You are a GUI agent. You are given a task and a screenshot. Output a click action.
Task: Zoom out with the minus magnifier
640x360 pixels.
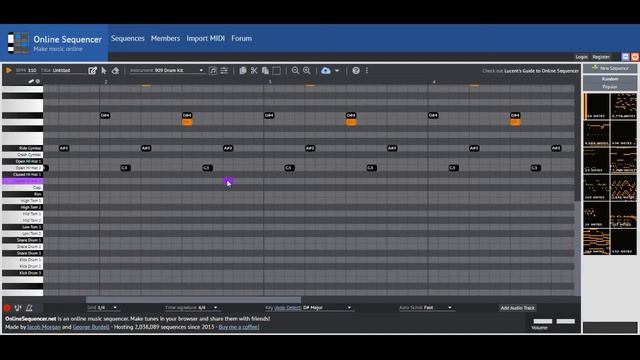click(x=295, y=71)
